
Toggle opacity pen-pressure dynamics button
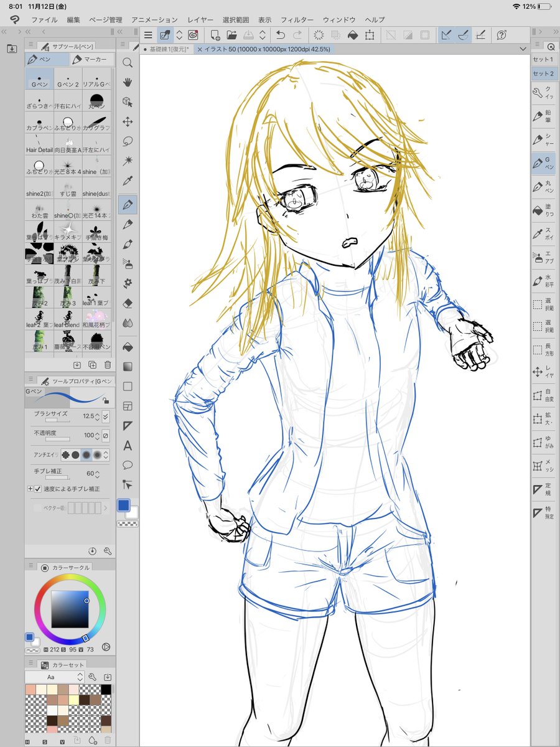105,436
